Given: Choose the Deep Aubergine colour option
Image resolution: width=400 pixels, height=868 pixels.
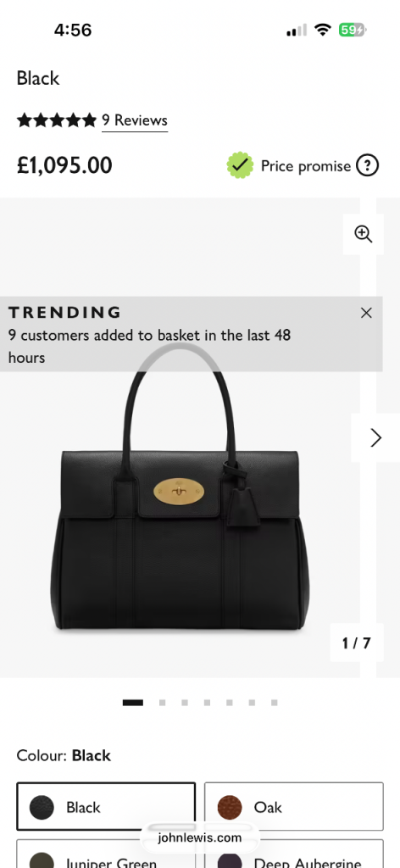Looking at the screenshot, I should click(x=294, y=854).
